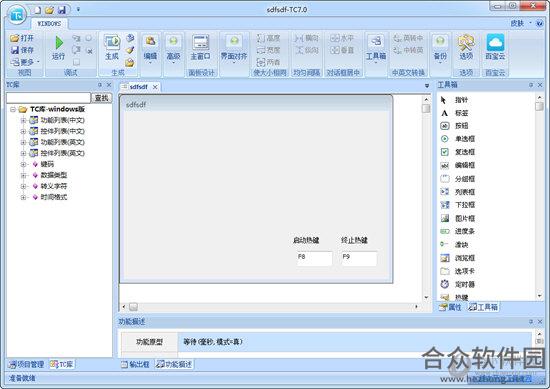Screen dimensions: 550x389
Task: Click the TC application logo button
Action: pos(17,15)
